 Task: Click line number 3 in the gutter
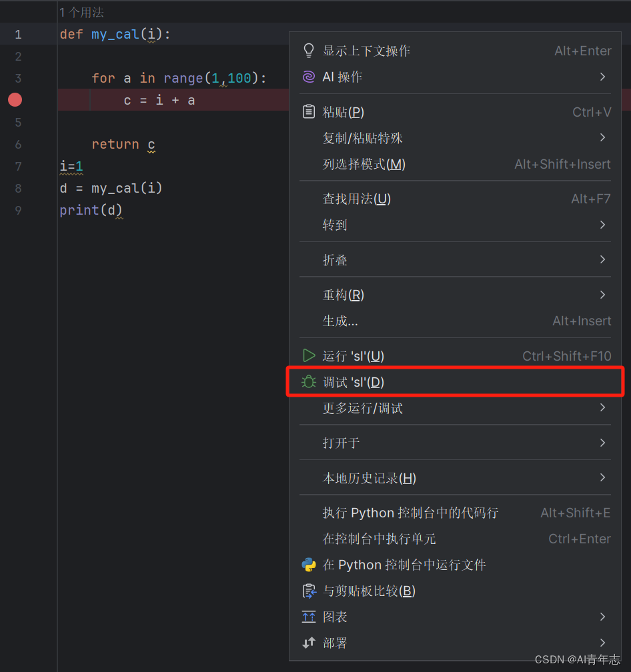click(x=18, y=79)
